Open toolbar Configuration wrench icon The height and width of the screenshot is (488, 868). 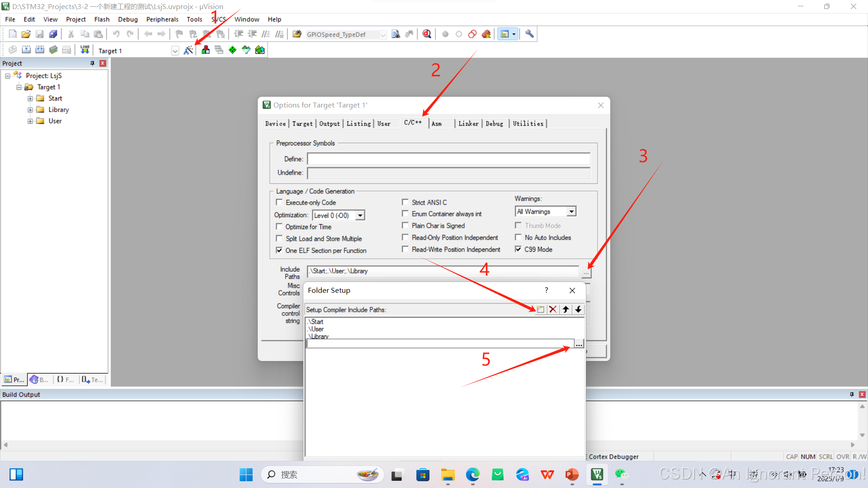529,34
